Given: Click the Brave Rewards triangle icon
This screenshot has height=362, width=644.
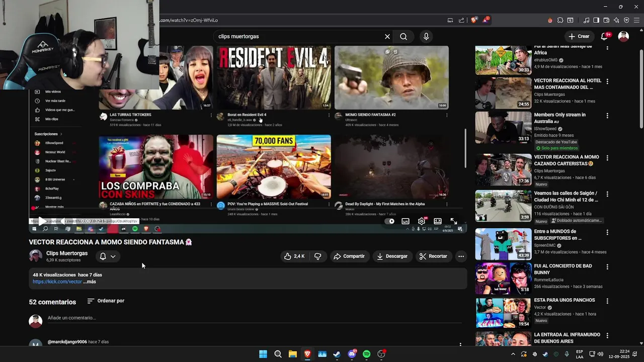Looking at the screenshot, I should (486, 20).
